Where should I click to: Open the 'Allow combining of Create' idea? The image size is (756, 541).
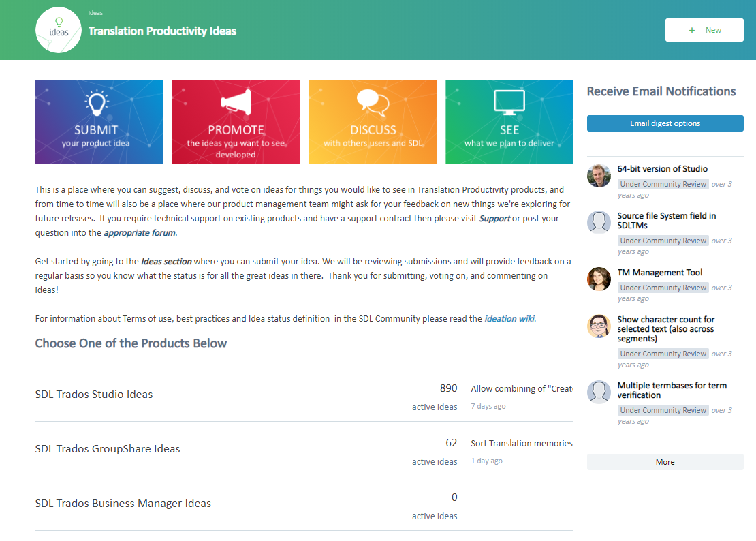coord(522,388)
